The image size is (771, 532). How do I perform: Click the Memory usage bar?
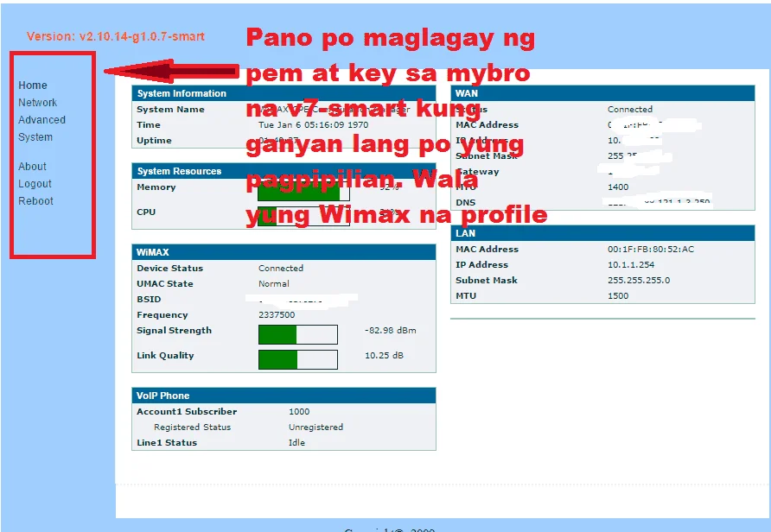click(x=303, y=192)
